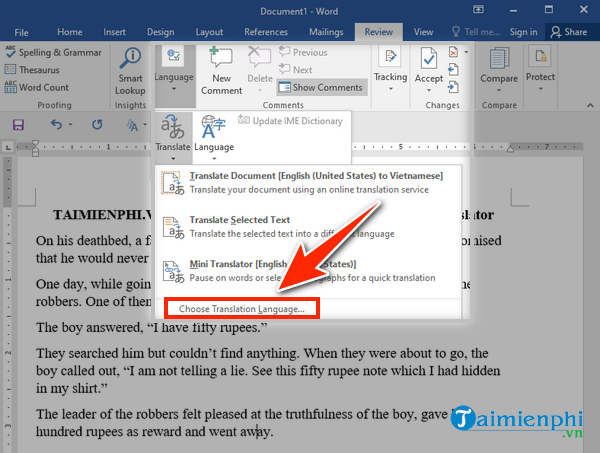Go to Next comment
Screen dimensions: 600x453
pyautogui.click(x=296, y=70)
